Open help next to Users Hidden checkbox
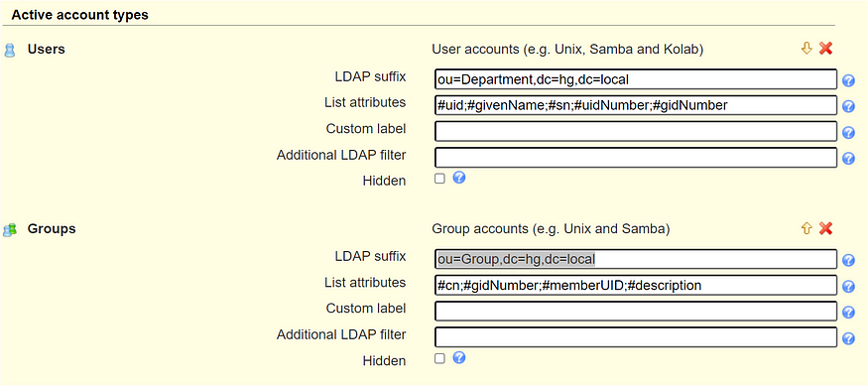This screenshot has height=386, width=868. point(459,178)
